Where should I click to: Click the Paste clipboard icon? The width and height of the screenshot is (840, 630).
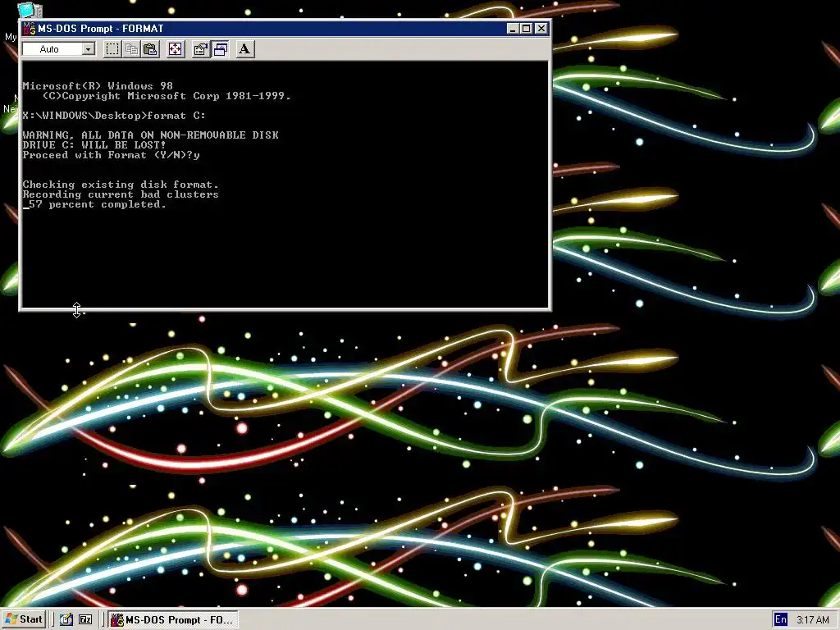(x=151, y=49)
